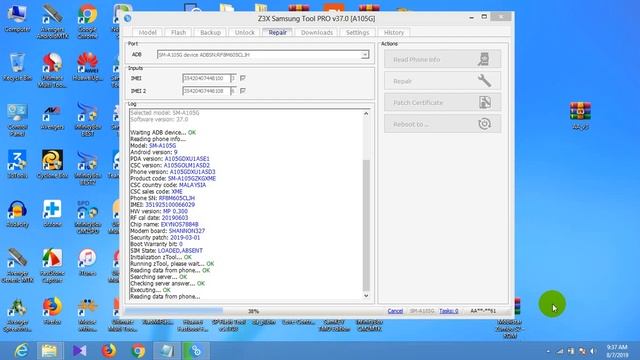
Task: Launch the Google Chrome desktop shortcut
Action: (87, 21)
